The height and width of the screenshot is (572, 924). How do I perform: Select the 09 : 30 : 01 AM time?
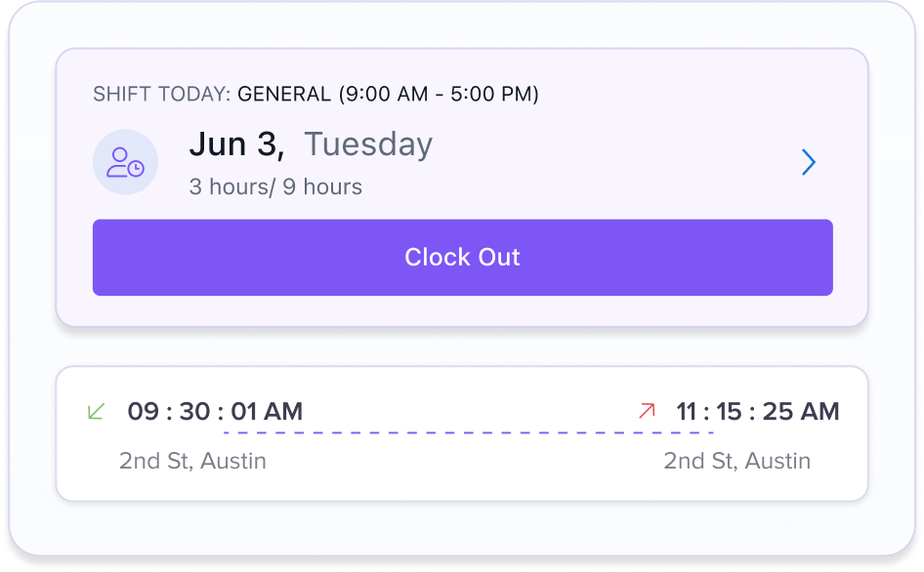tap(215, 411)
